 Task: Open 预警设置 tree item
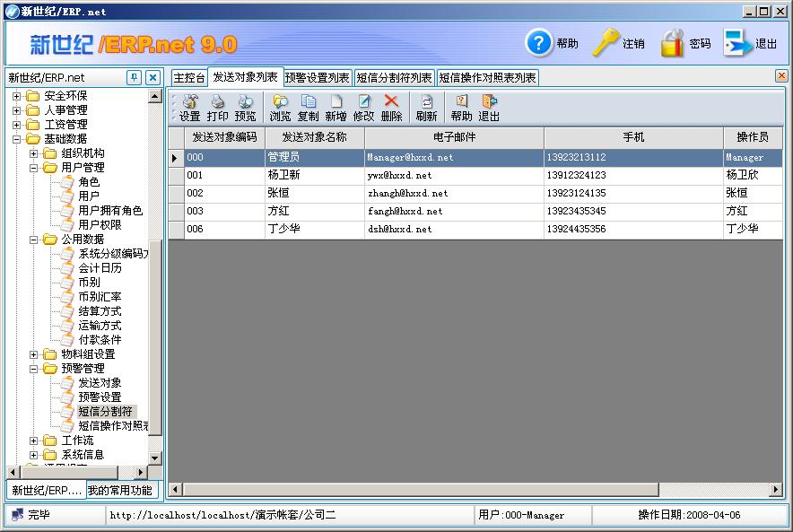(x=100, y=397)
